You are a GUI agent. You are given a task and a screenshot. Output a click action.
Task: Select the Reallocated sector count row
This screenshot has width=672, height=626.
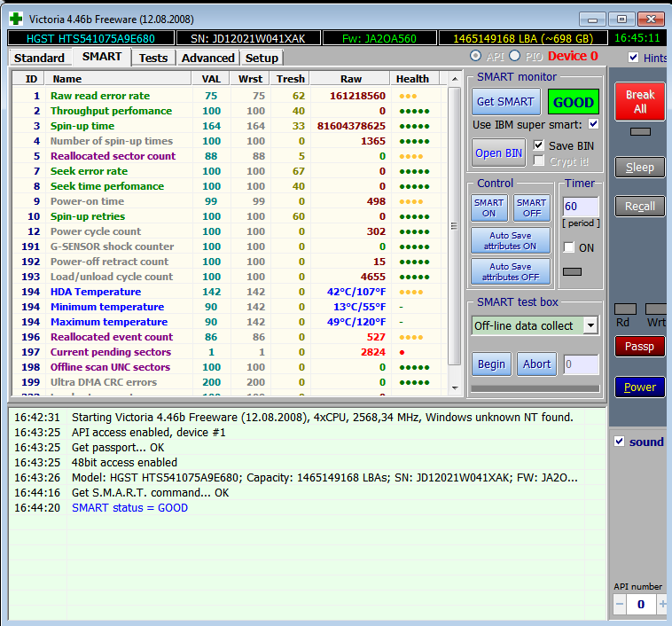coord(230,156)
